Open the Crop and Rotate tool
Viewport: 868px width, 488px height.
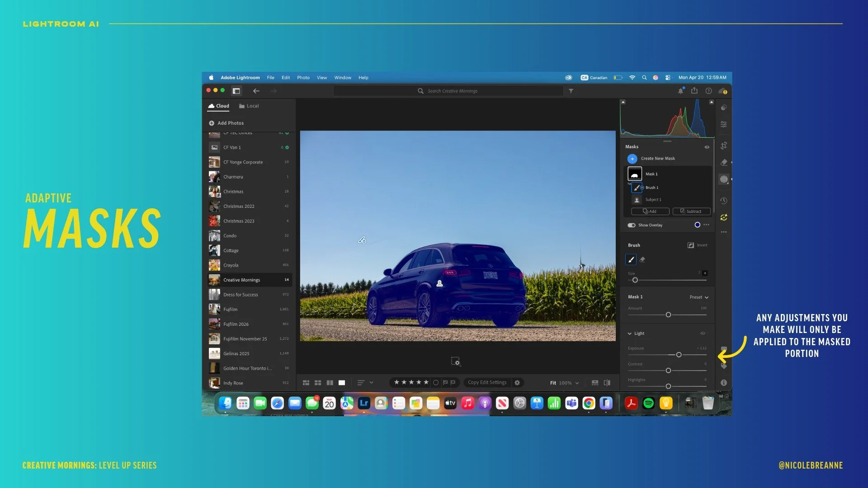tap(724, 145)
